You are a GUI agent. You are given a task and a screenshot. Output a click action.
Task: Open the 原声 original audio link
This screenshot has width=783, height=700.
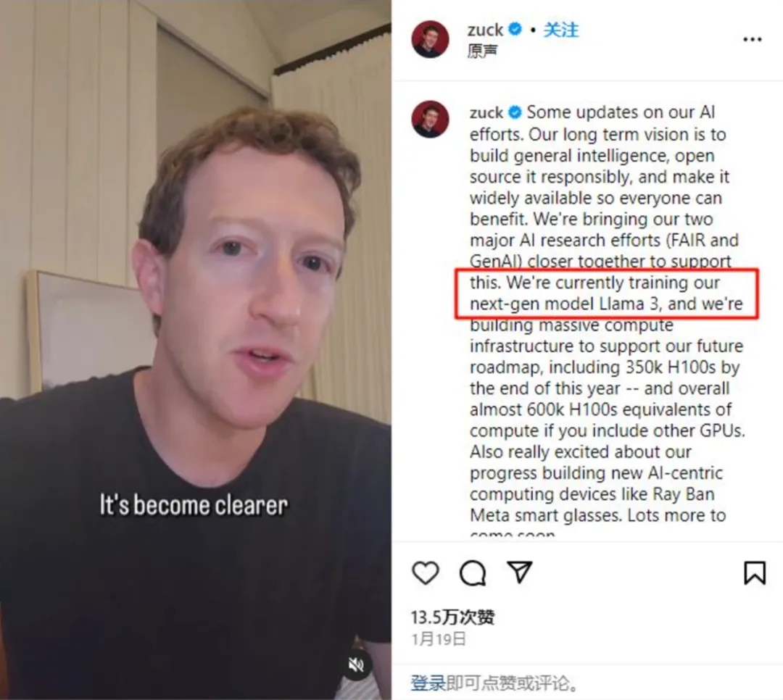click(482, 51)
